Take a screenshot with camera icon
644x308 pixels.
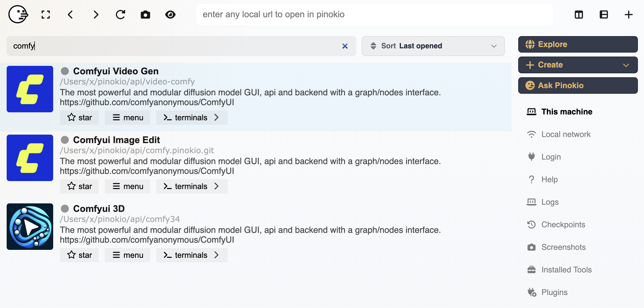pos(145,15)
